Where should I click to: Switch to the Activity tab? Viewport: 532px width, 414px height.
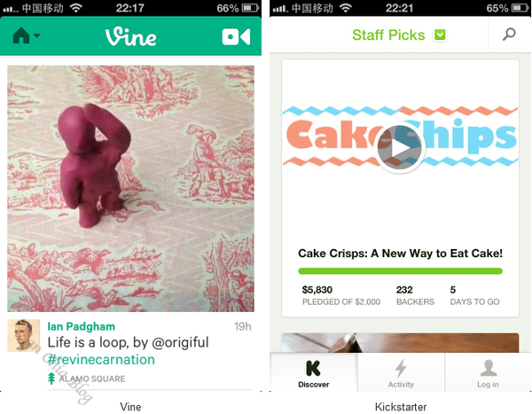(x=401, y=372)
